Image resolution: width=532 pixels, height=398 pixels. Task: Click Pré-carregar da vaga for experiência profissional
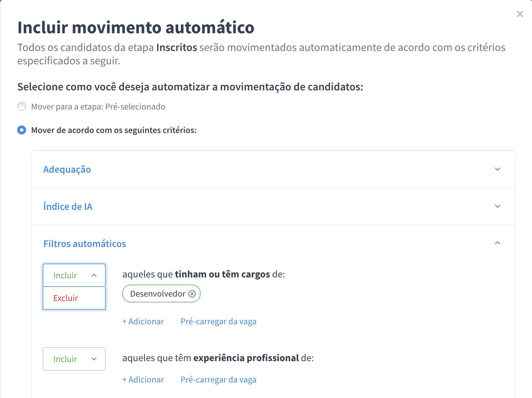[218, 379]
